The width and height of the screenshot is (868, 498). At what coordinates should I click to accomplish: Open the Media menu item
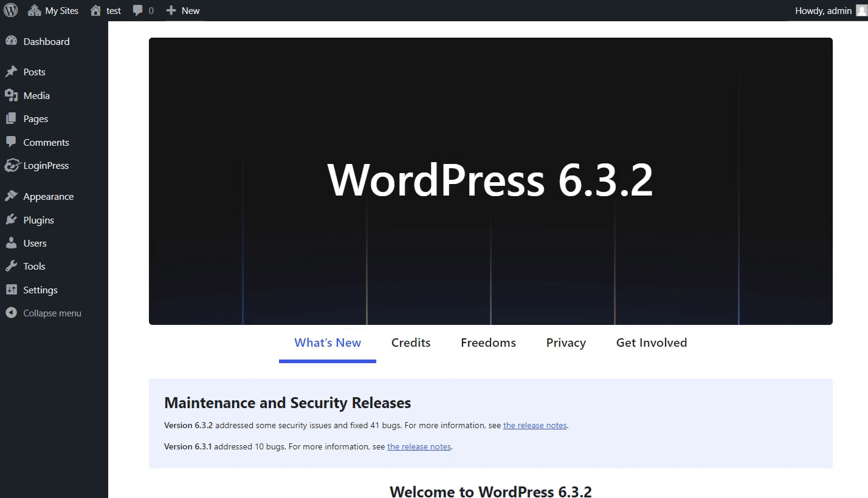coord(36,95)
